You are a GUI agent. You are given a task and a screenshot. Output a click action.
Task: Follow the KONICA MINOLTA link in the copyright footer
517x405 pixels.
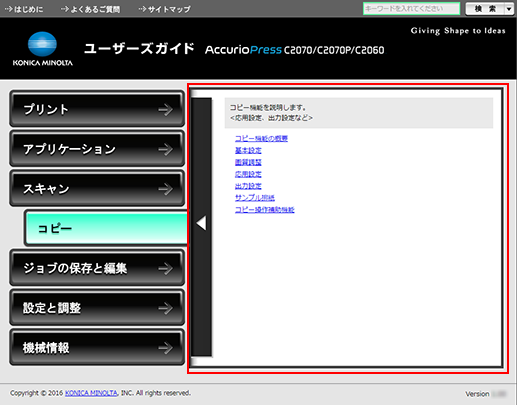point(91,393)
